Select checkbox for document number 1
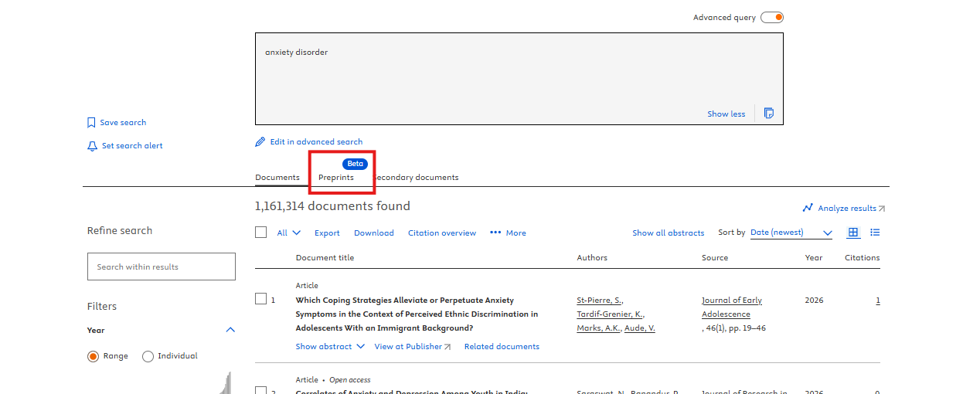This screenshot has width=980, height=394. point(260,300)
